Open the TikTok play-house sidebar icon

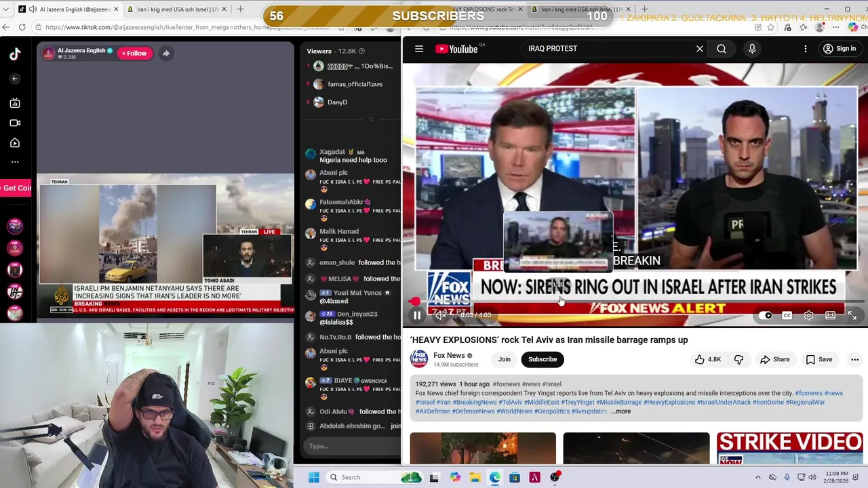click(15, 143)
